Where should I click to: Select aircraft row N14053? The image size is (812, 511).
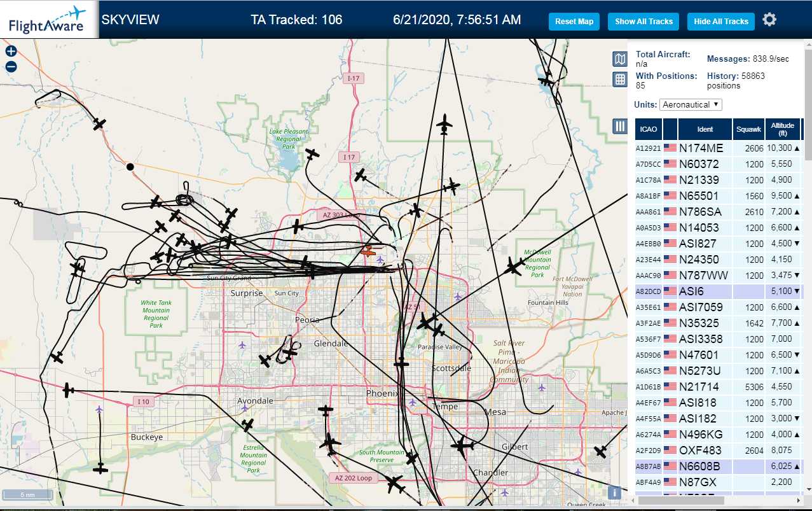[x=718, y=227]
